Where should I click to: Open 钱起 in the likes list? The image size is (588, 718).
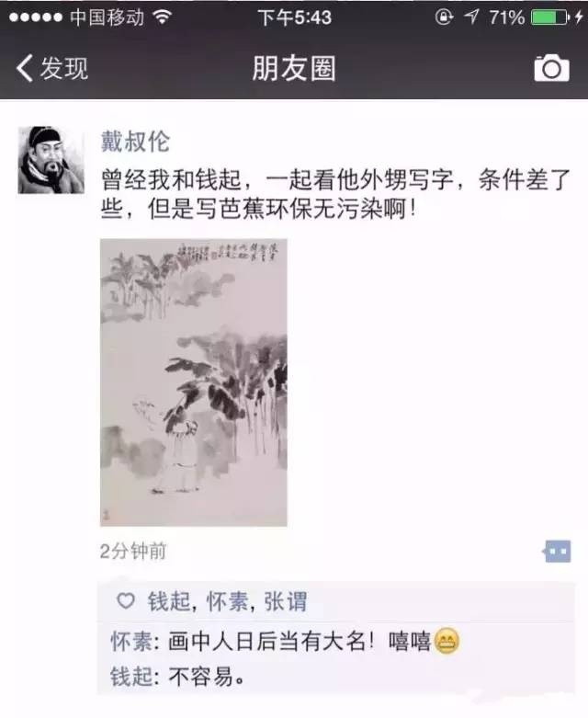pos(168,601)
